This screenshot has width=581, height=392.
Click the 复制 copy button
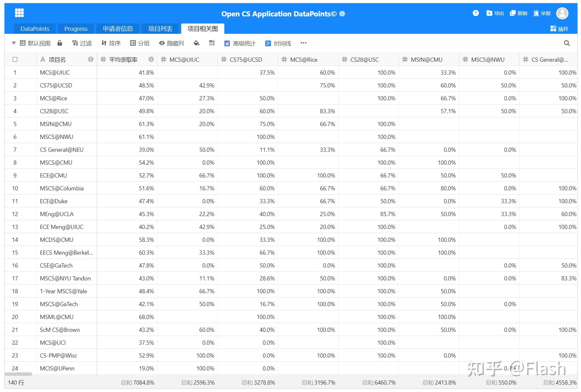519,13
